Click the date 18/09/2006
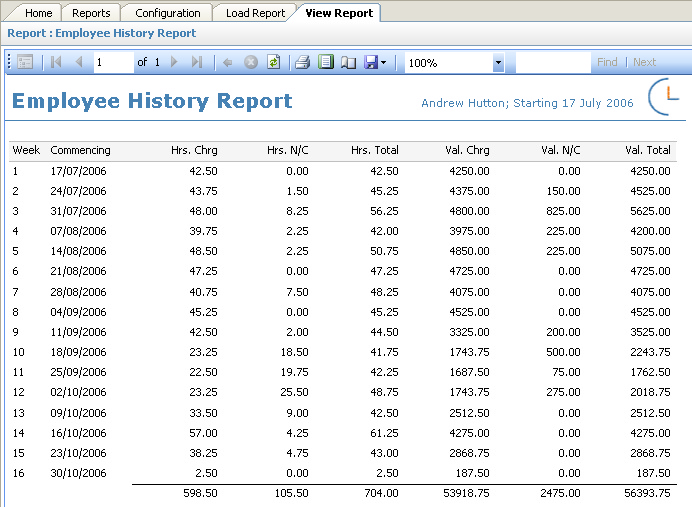The width and height of the screenshot is (692, 507). [78, 352]
